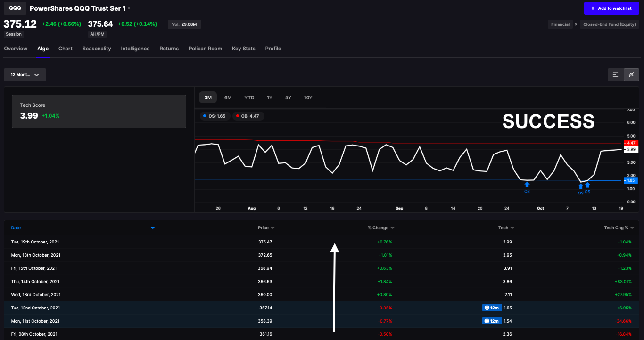Screen dimensions: 644x340
Task: Open the Financial sector tag
Action: (x=560, y=24)
